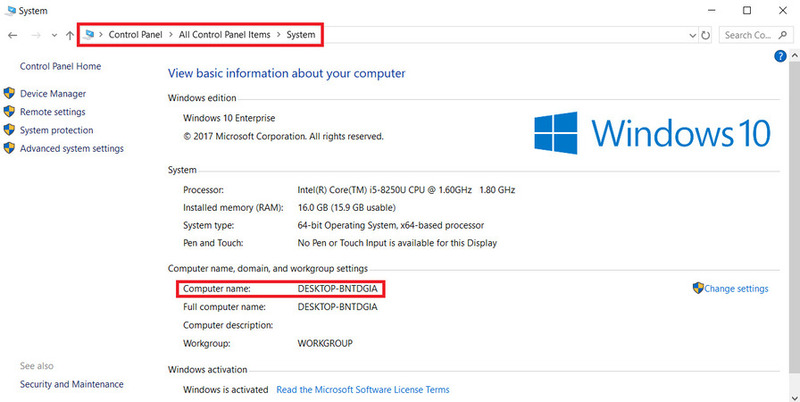Screen dimensions: 800x402
Task: Expand the address bar history dropdown
Action: point(693,35)
